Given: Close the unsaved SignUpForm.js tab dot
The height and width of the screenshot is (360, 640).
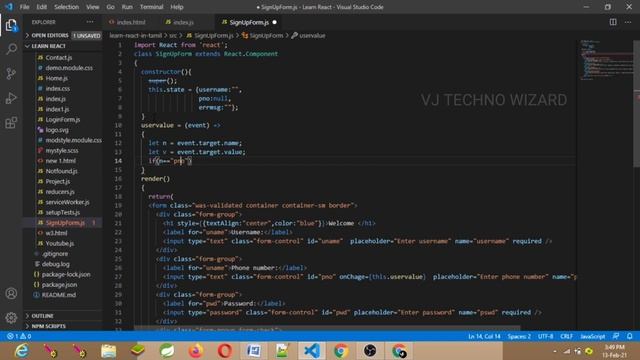Looking at the screenshot, I should [x=274, y=22].
